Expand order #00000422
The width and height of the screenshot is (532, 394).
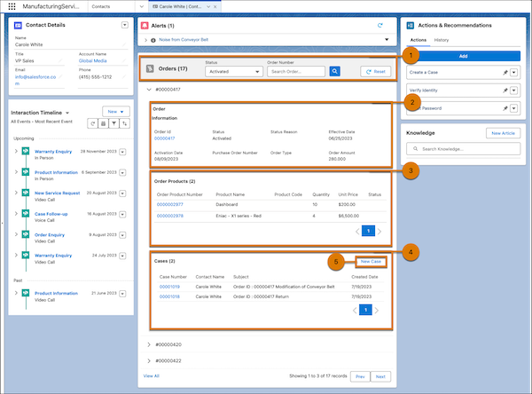149,360
